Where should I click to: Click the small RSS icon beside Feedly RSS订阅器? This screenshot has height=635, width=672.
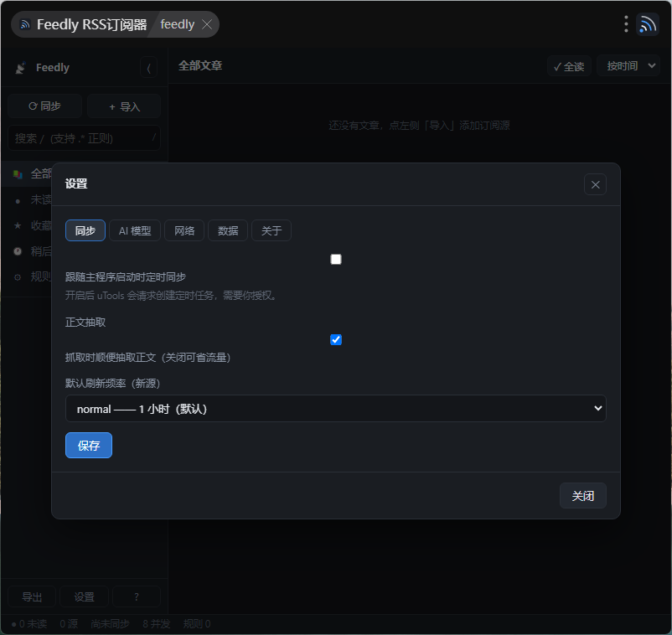click(x=25, y=24)
